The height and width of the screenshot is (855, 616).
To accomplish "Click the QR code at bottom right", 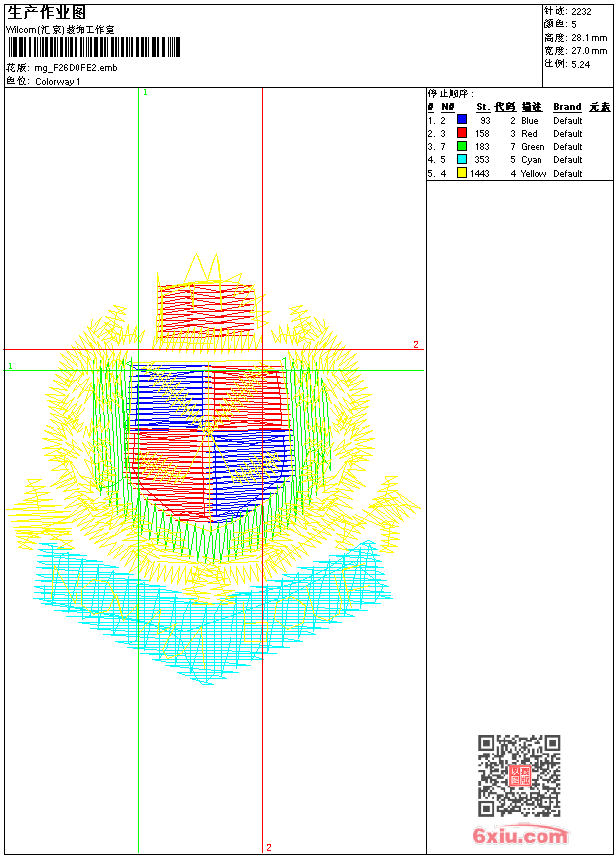I will pyautogui.click(x=519, y=775).
